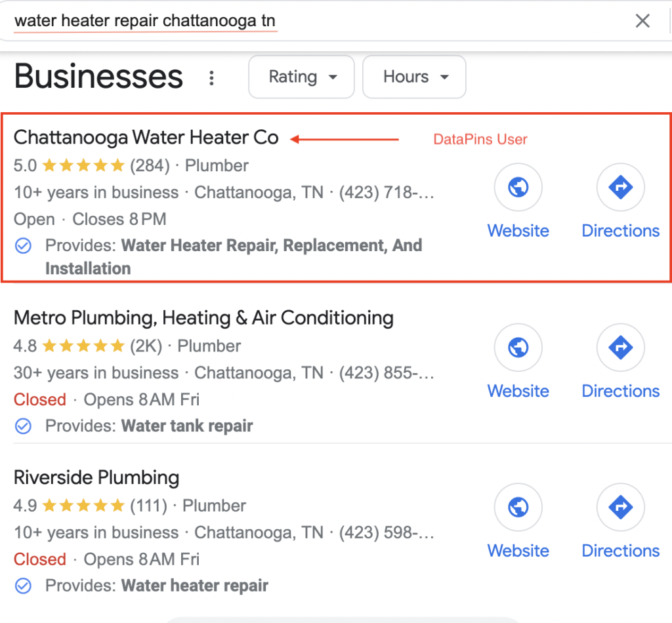672x623 pixels.
Task: Click the (284) review count
Action: [150, 166]
